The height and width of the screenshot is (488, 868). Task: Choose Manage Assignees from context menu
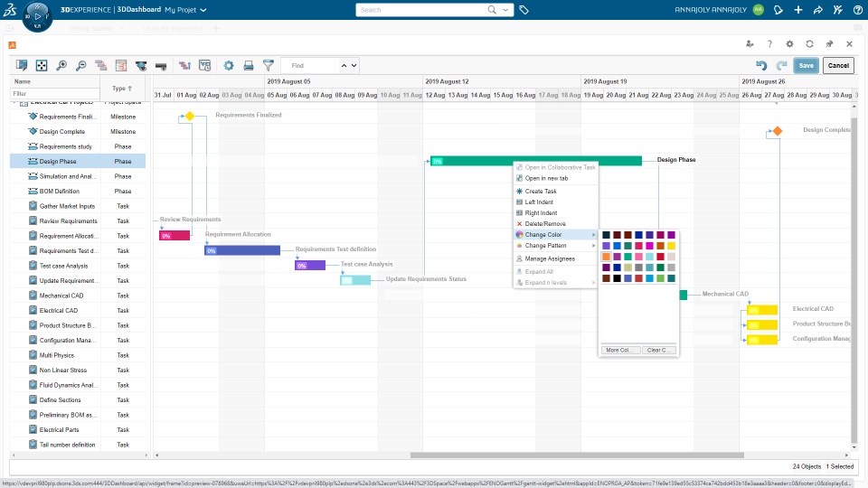(550, 259)
